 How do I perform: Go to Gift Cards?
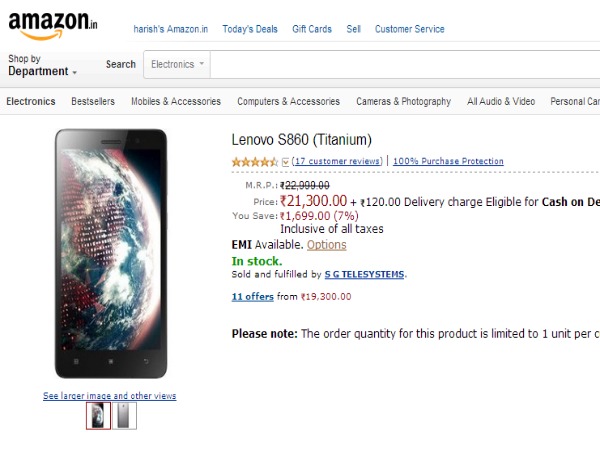point(312,29)
